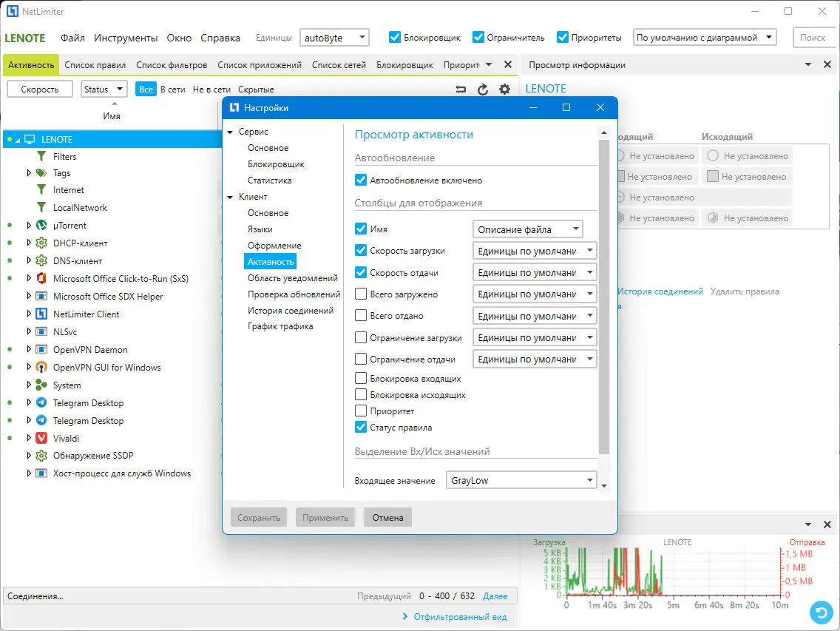The image size is (840, 631).
Task: Close the Просмотр информации panel
Action: point(827,65)
